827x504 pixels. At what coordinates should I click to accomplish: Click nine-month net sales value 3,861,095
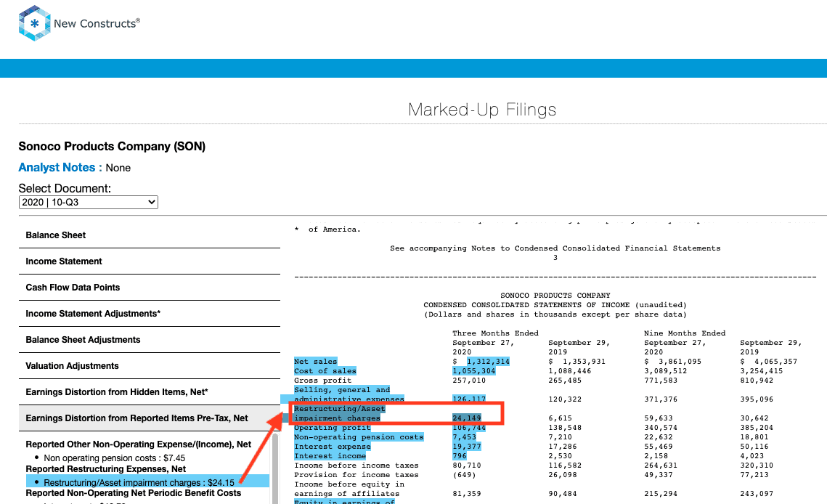tap(680, 362)
